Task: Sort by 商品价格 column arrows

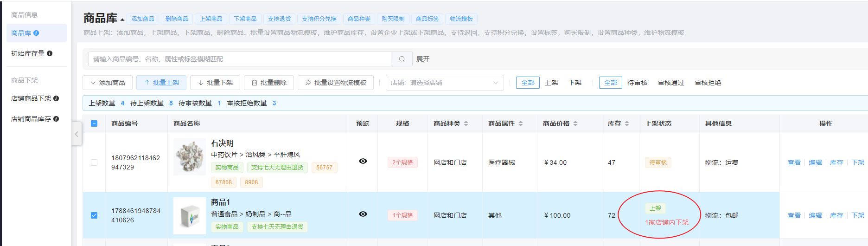Action: [575, 123]
